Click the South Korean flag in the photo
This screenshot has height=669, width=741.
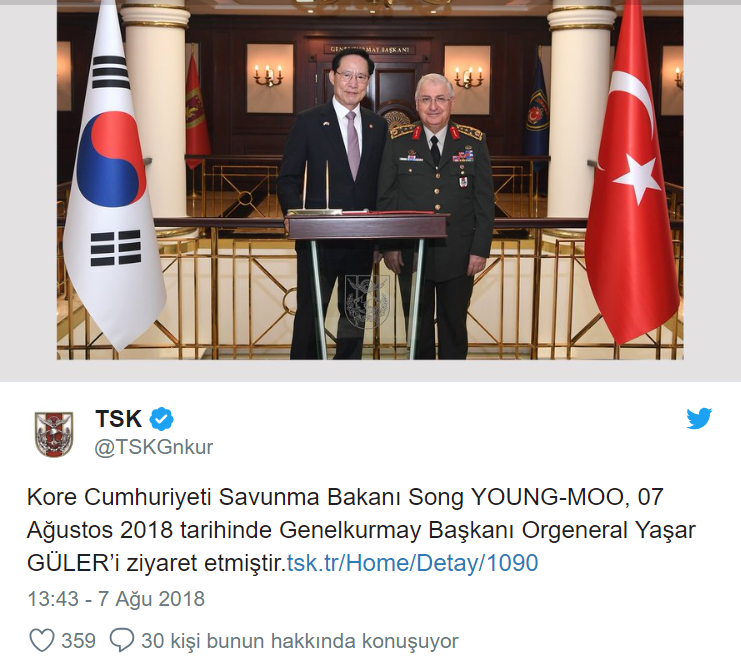pos(112,180)
